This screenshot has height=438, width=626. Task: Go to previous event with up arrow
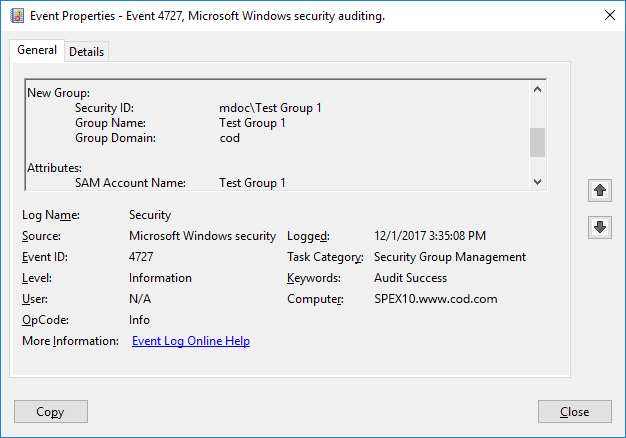click(600, 190)
